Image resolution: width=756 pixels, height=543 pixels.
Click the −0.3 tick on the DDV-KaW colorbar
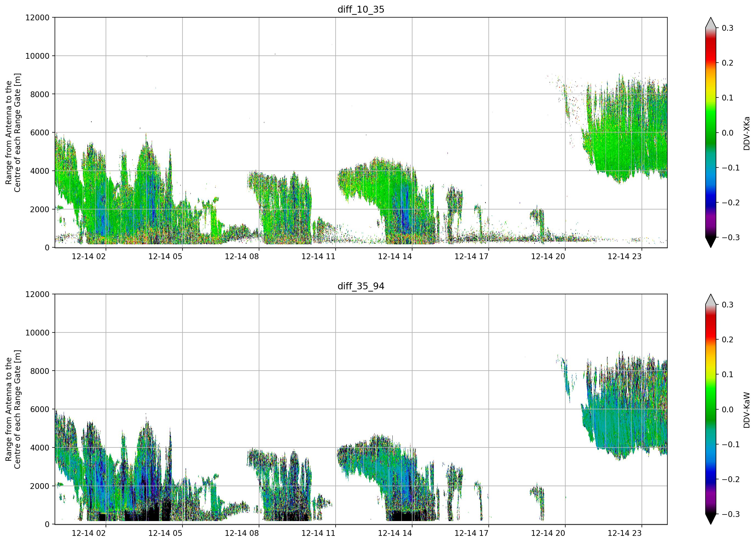tap(731, 514)
